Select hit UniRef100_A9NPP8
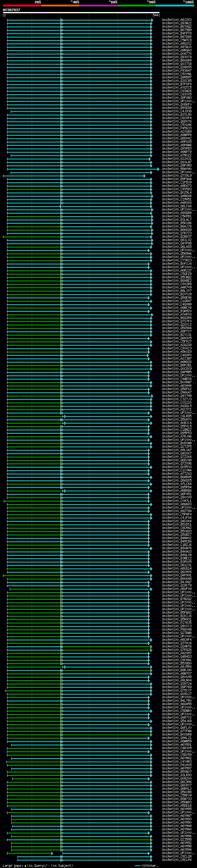Image resolution: width=197 pixels, height=868 pixels. 176,135
